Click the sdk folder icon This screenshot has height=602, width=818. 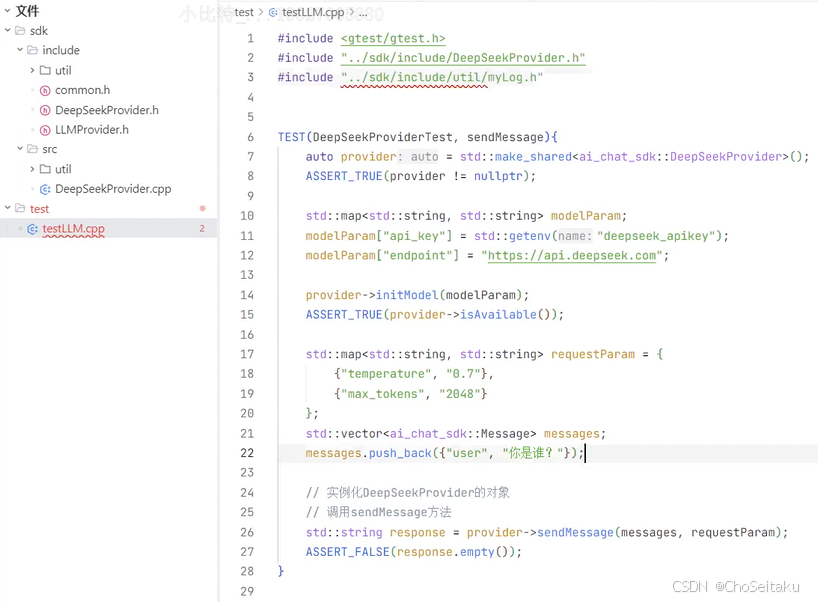[20, 31]
